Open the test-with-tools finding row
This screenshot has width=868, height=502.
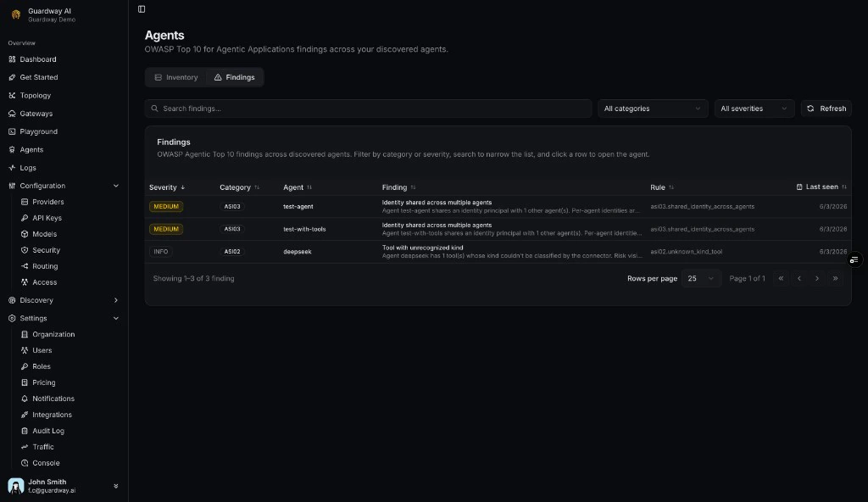498,229
